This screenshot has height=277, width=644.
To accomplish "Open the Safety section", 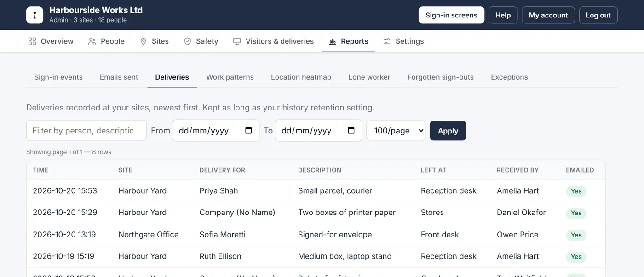I will (x=201, y=41).
